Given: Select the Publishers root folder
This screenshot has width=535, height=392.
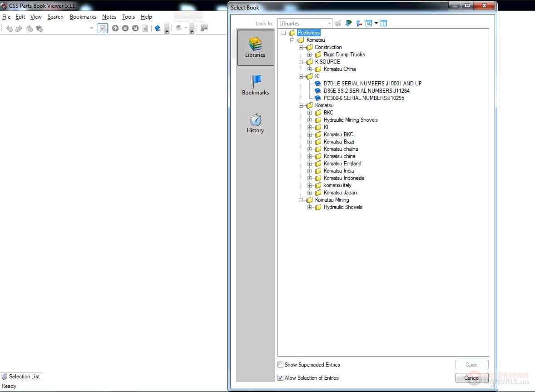Looking at the screenshot, I should click(308, 33).
